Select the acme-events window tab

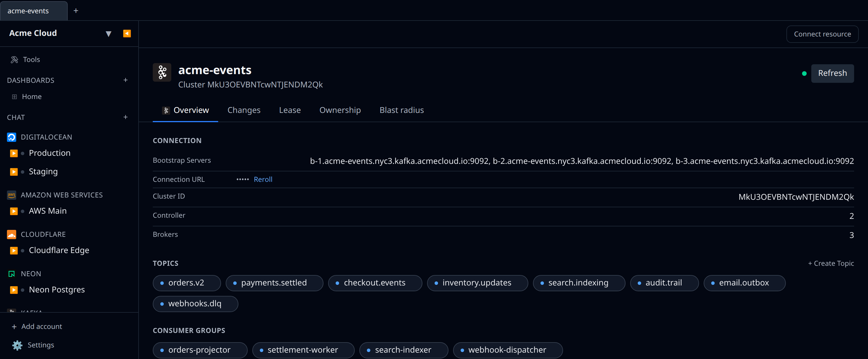click(x=34, y=11)
